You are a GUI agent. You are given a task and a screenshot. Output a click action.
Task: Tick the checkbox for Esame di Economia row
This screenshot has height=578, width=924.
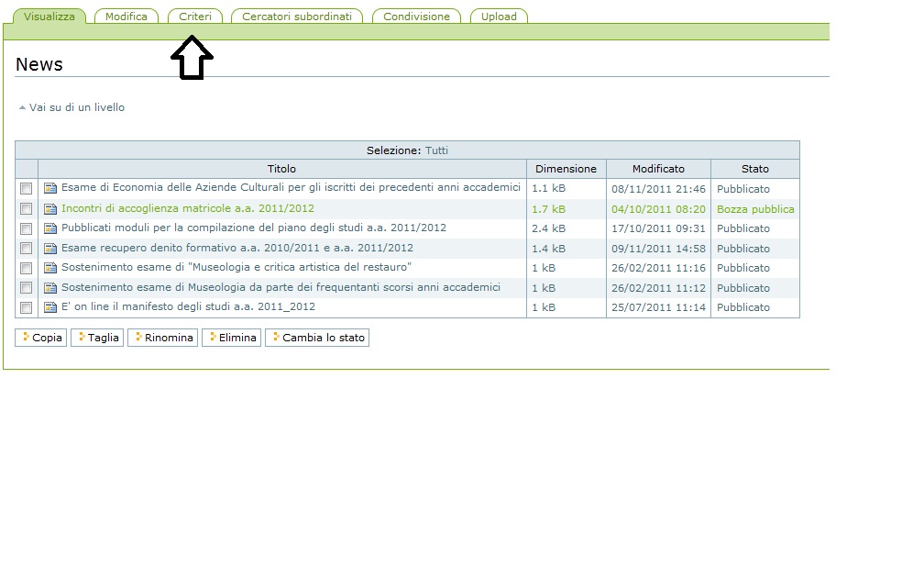point(27,189)
